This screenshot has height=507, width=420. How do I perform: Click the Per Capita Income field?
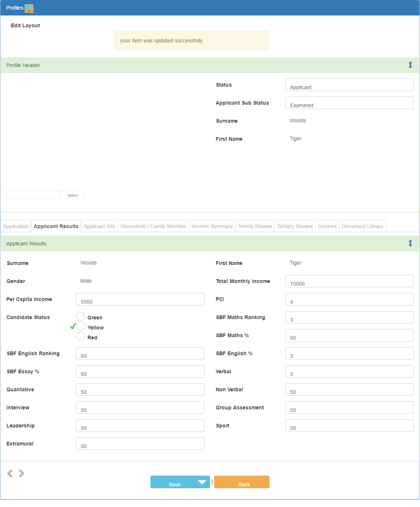point(140,299)
